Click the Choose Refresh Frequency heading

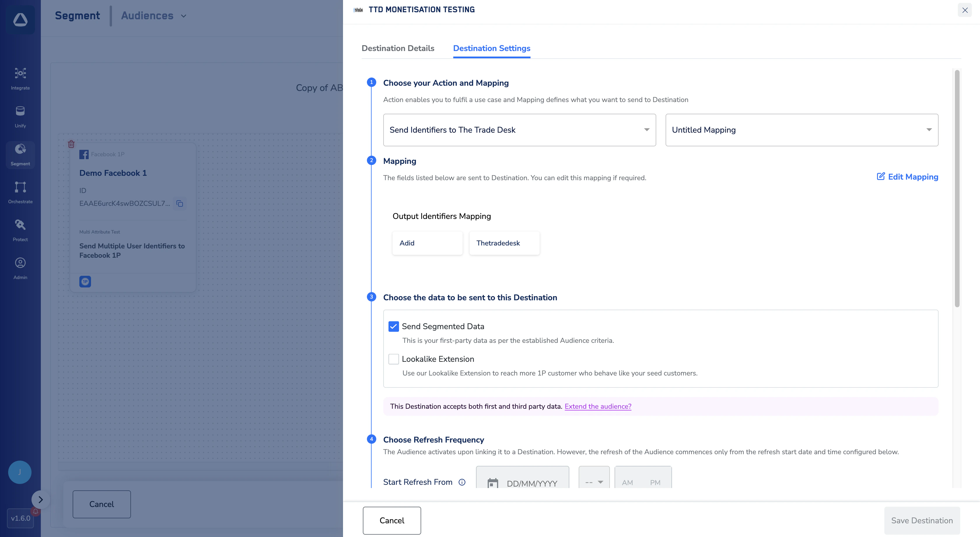[433, 440]
